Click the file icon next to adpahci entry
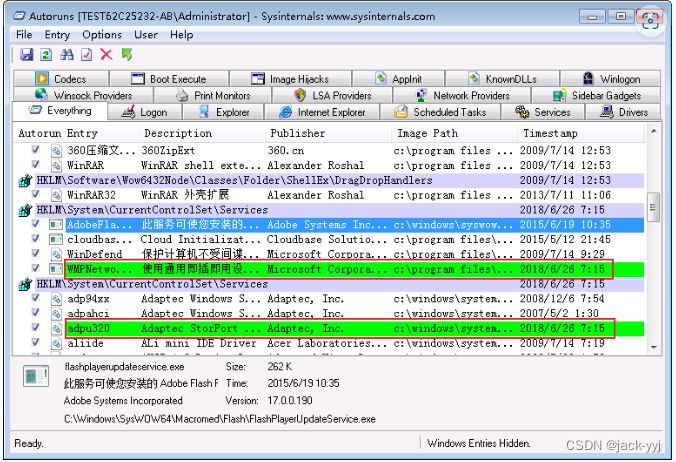 (x=56, y=314)
